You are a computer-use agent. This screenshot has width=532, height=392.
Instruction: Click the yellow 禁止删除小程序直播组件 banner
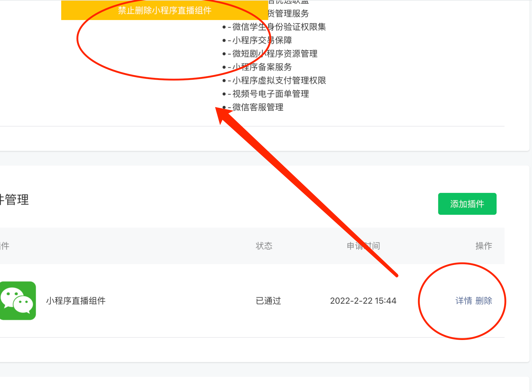(x=165, y=10)
